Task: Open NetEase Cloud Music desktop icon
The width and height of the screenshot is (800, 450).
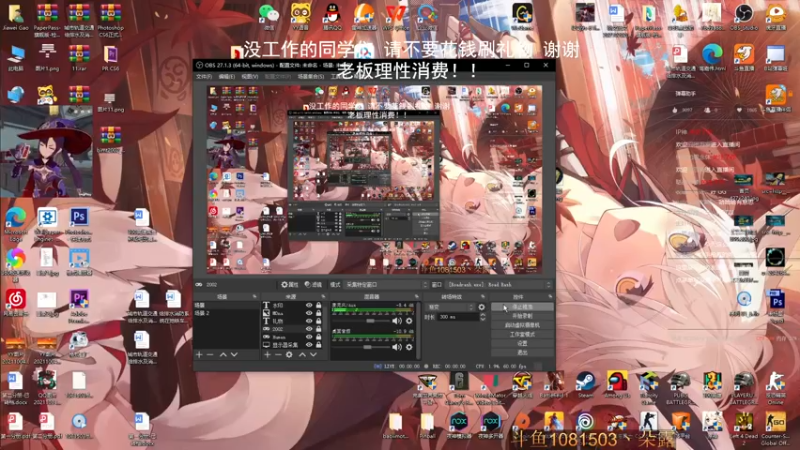Action: coord(16,303)
